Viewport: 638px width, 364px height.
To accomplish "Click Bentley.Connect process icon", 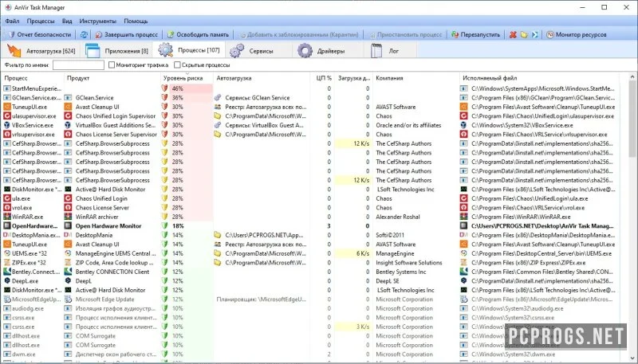I will [x=7, y=272].
